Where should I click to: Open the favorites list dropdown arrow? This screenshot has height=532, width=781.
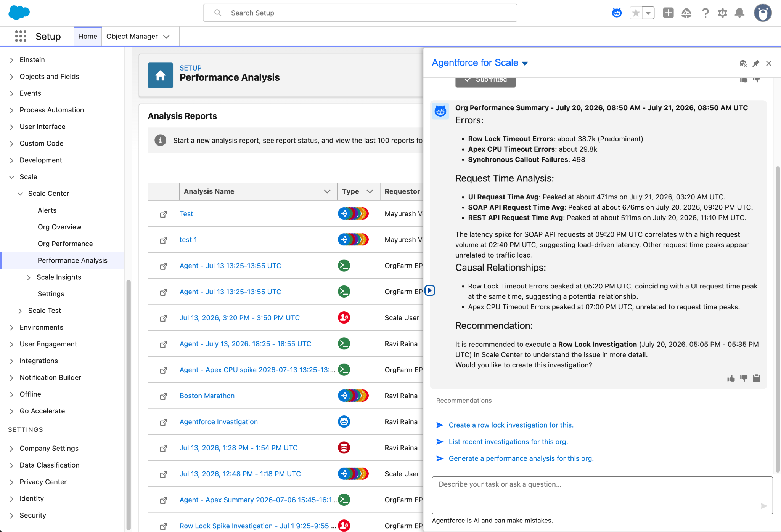648,13
